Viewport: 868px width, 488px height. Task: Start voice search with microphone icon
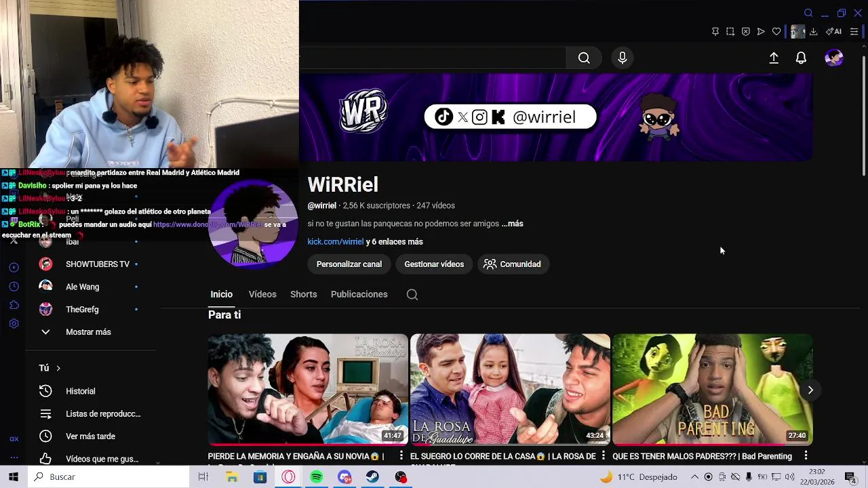pyautogui.click(x=622, y=58)
